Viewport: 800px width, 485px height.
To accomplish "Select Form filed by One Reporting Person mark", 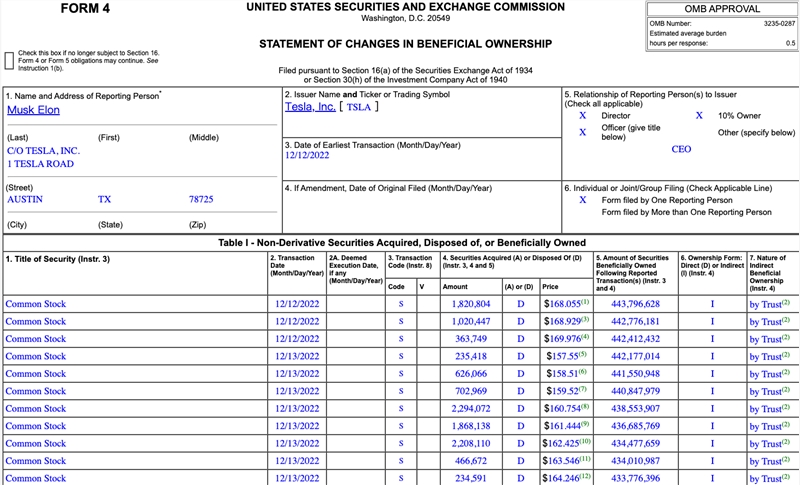I will (x=583, y=200).
